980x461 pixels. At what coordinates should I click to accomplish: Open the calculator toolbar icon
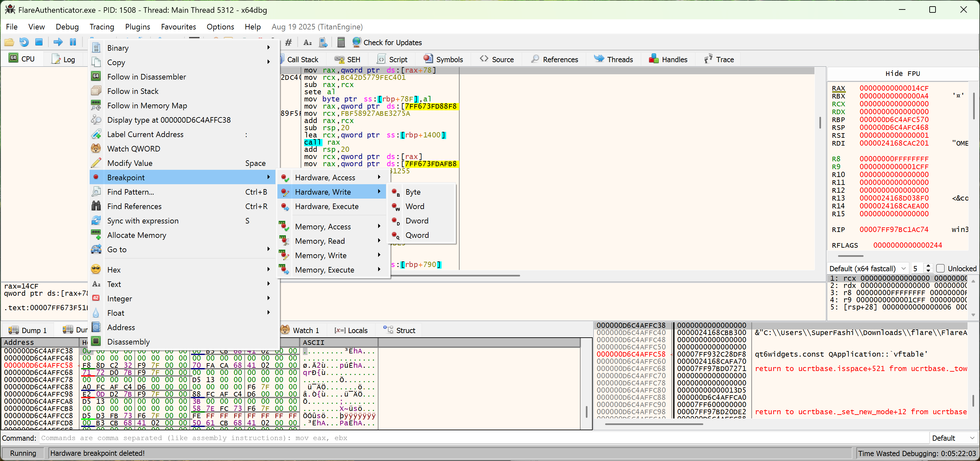[341, 42]
